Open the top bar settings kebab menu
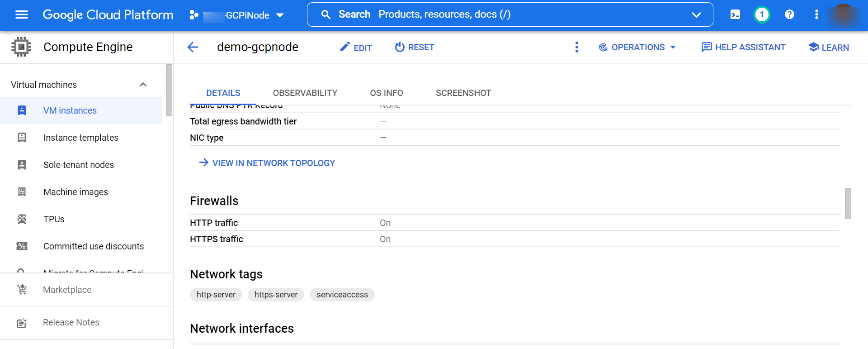This screenshot has height=349, width=868. tap(816, 14)
